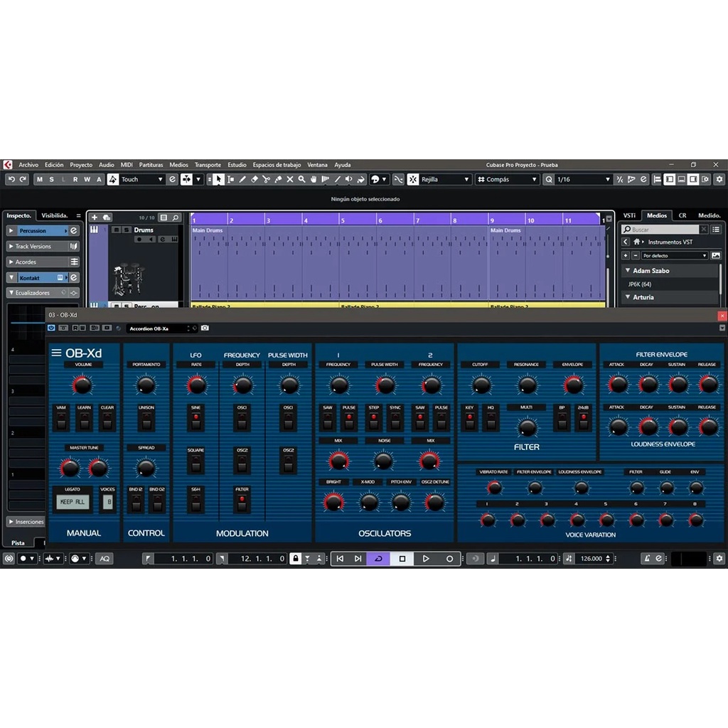Collapse the Adam Szabo vendor group

point(628,270)
